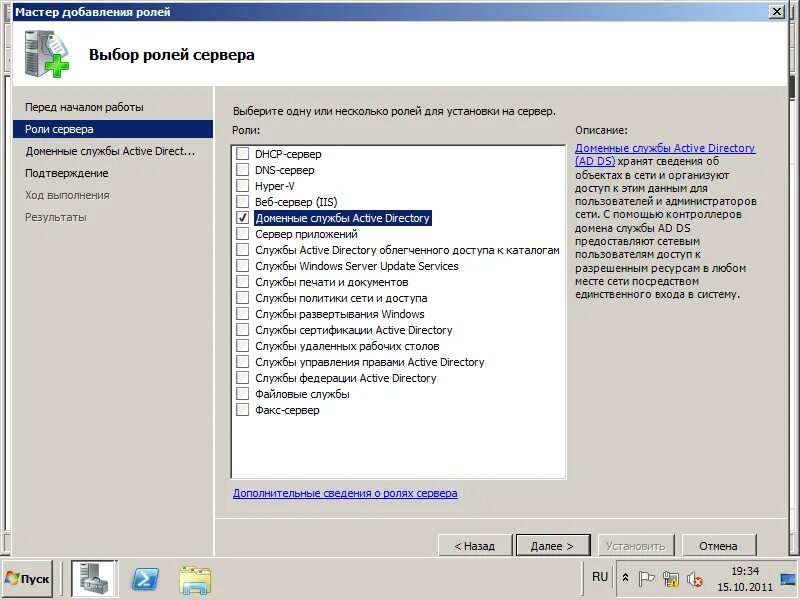Click the Далее > button
The image size is (800, 600).
pos(553,545)
